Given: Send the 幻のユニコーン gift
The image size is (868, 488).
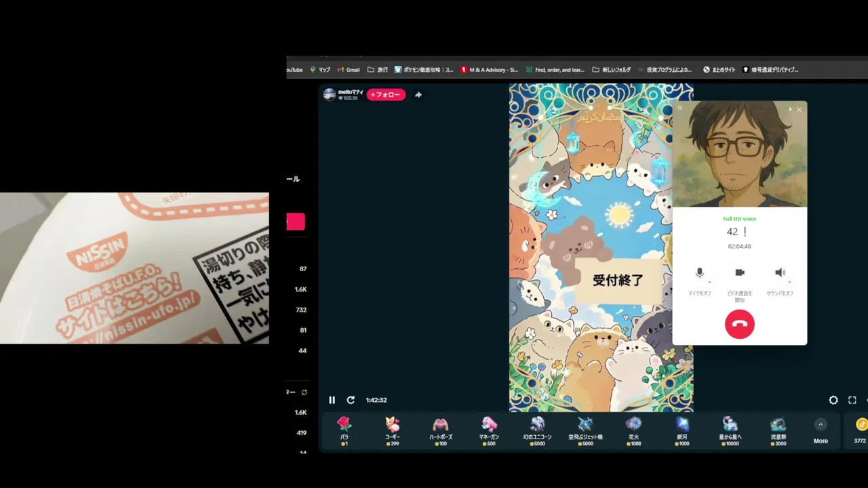Looking at the screenshot, I should [537, 430].
